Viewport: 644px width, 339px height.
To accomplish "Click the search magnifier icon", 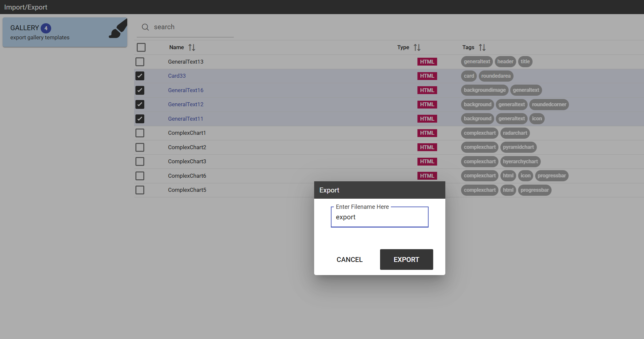I will 145,27.
